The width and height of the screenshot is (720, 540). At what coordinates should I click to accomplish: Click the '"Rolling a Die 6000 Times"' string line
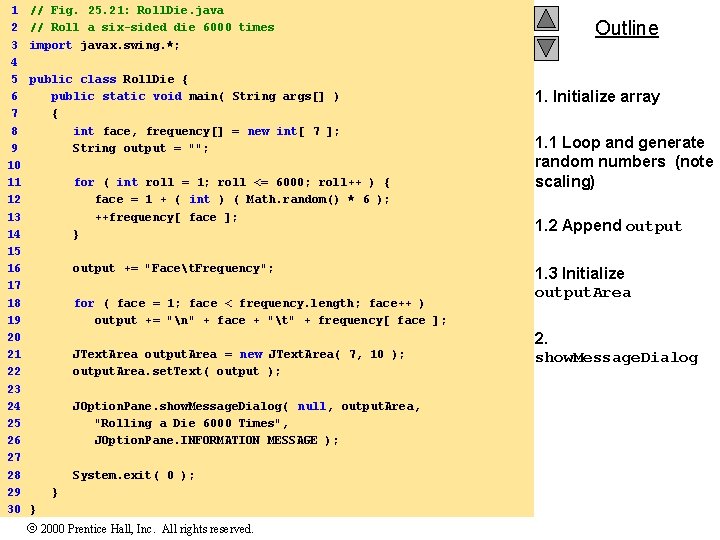click(191, 423)
